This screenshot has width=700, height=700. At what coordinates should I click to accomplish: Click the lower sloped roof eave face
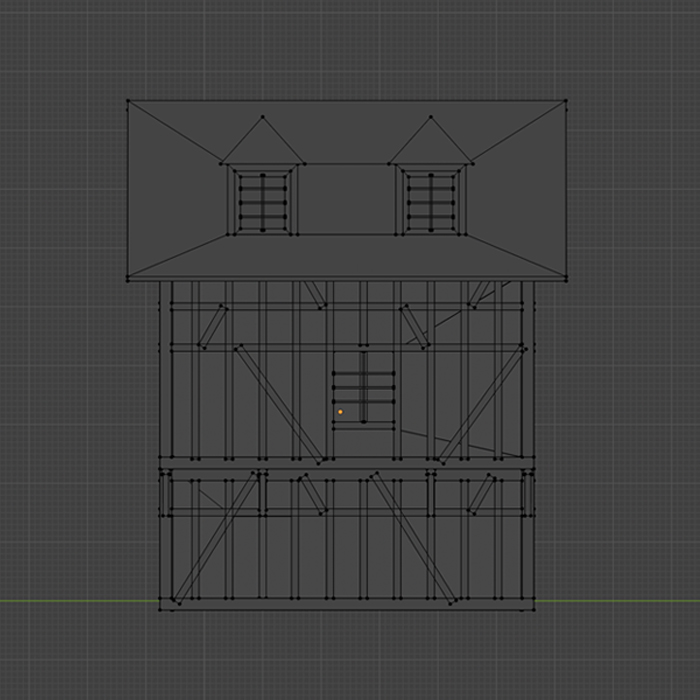click(x=347, y=258)
